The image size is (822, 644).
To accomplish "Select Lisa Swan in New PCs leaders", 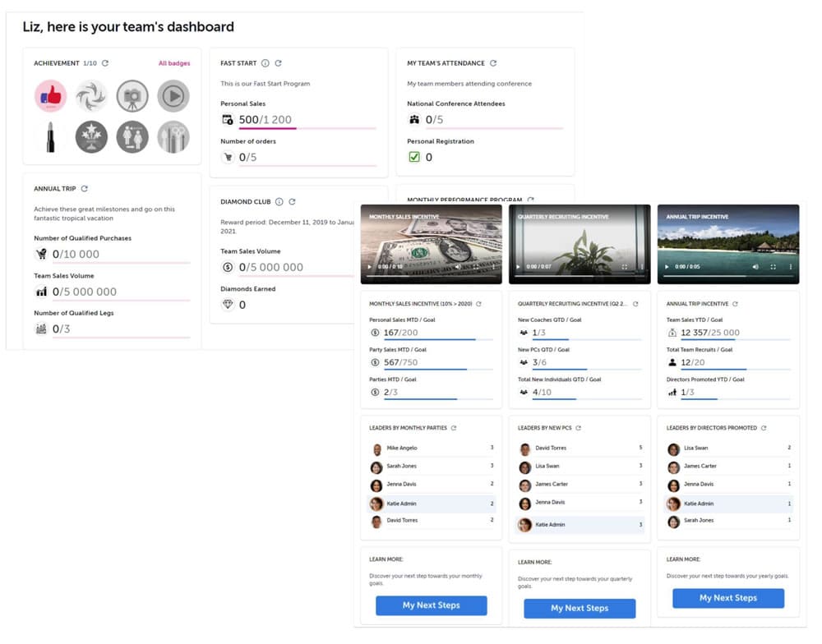I will (x=581, y=467).
